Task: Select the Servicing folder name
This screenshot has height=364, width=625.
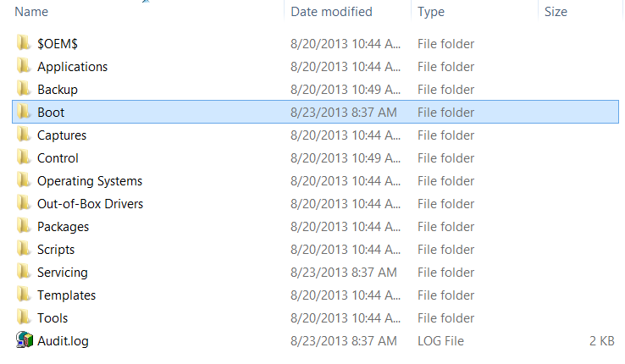Action: tap(62, 272)
